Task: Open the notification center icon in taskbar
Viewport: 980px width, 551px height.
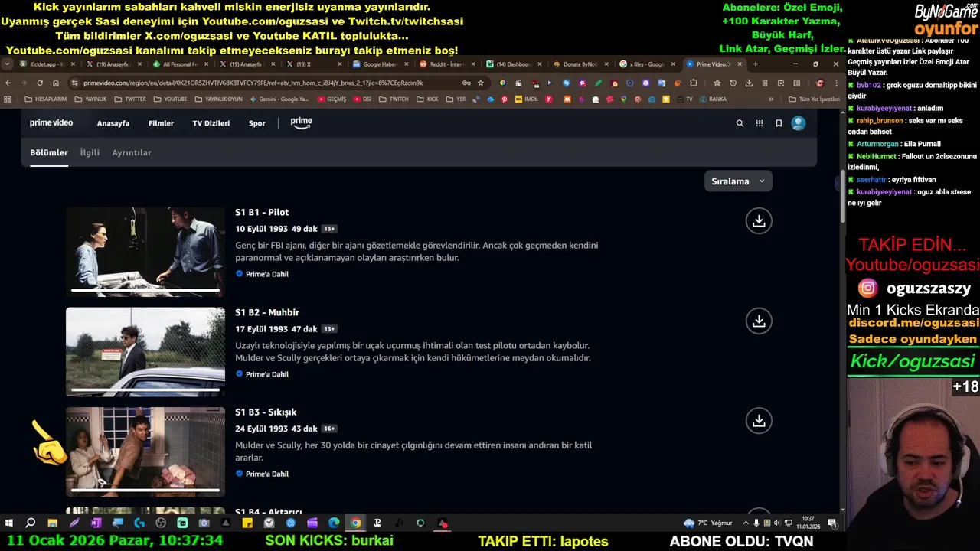Action: (x=832, y=523)
